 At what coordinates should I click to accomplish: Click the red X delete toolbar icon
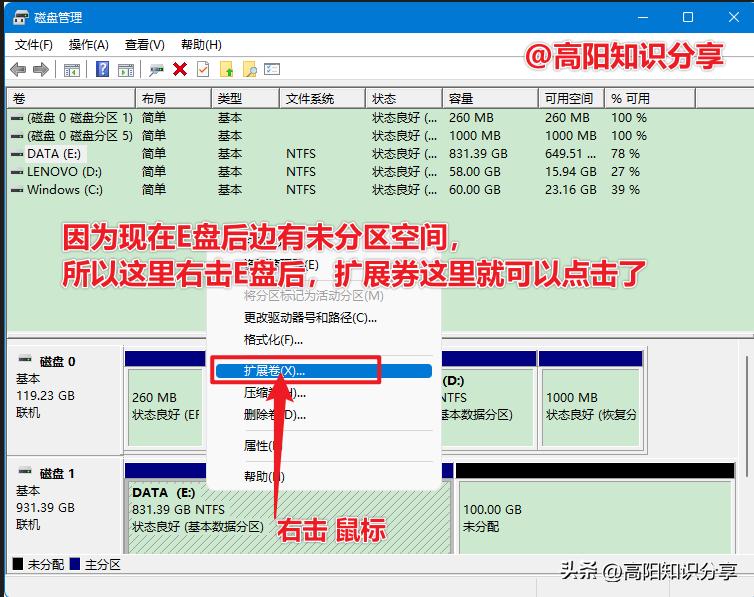[180, 70]
